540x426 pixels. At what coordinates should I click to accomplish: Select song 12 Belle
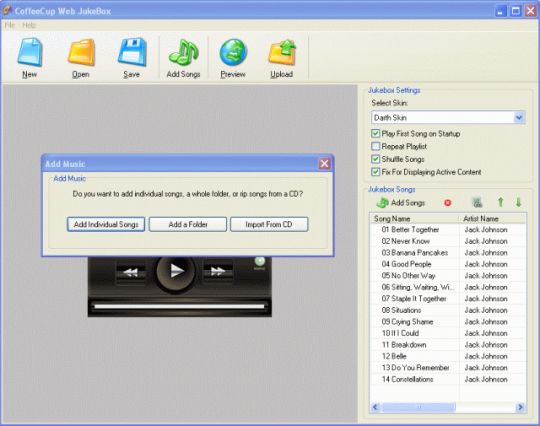pyautogui.click(x=394, y=356)
